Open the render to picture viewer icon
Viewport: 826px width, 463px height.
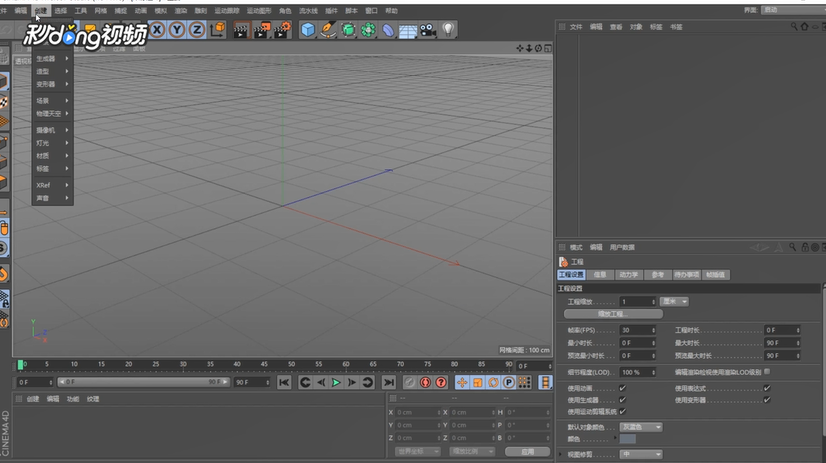(x=262, y=30)
